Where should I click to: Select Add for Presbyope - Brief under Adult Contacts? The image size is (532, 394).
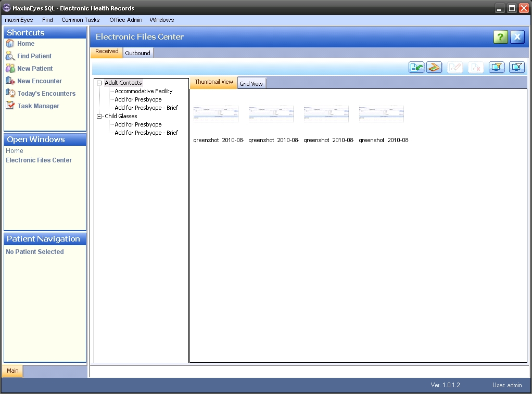point(146,108)
